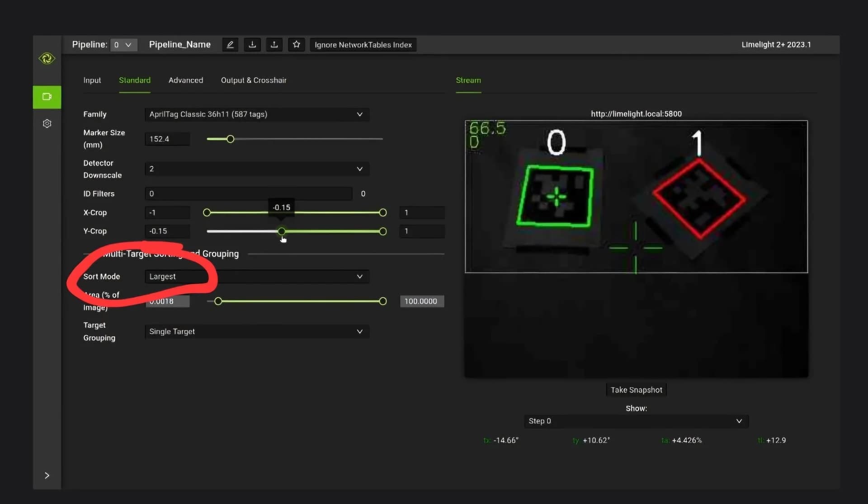Click the limelight.local:5800 stream URL
868x504 pixels.
click(x=636, y=114)
